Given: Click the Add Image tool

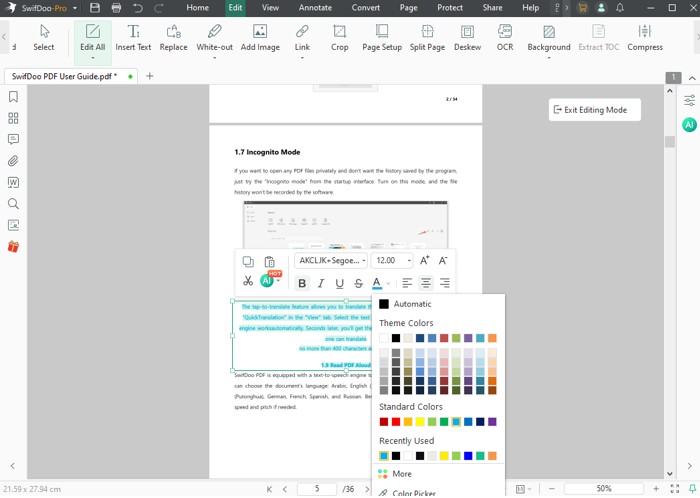Looking at the screenshot, I should click(260, 38).
